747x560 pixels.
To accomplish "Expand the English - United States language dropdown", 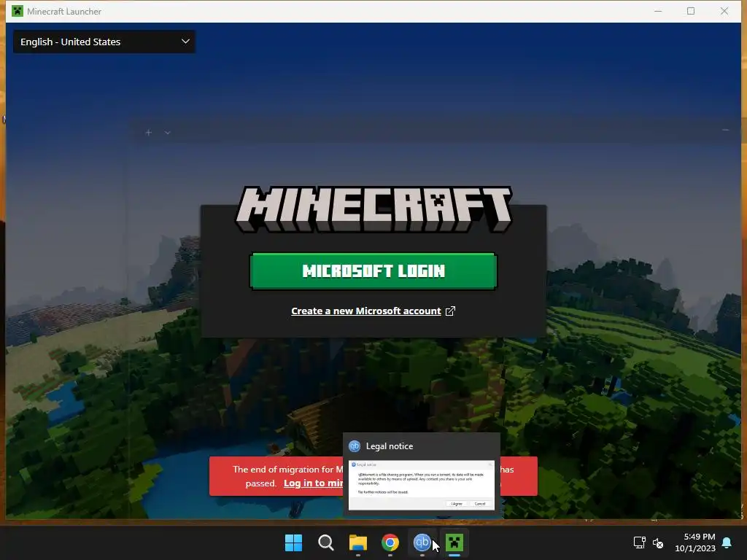I will 104,42.
